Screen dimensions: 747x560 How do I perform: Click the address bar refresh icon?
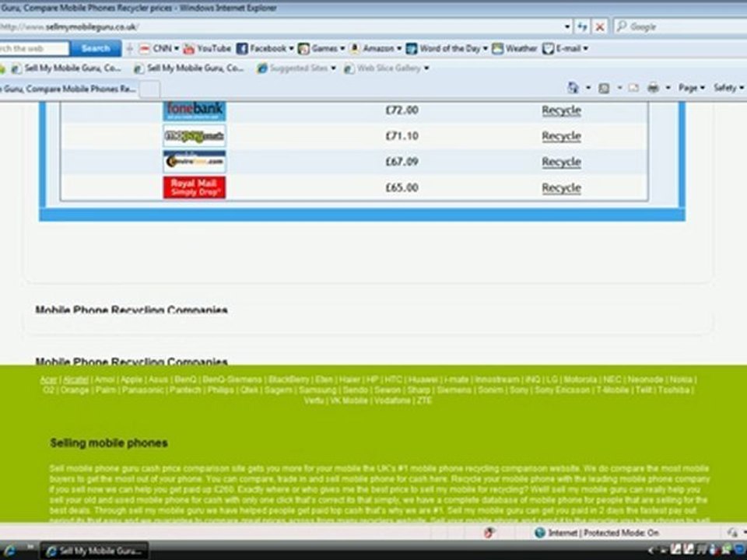582,26
